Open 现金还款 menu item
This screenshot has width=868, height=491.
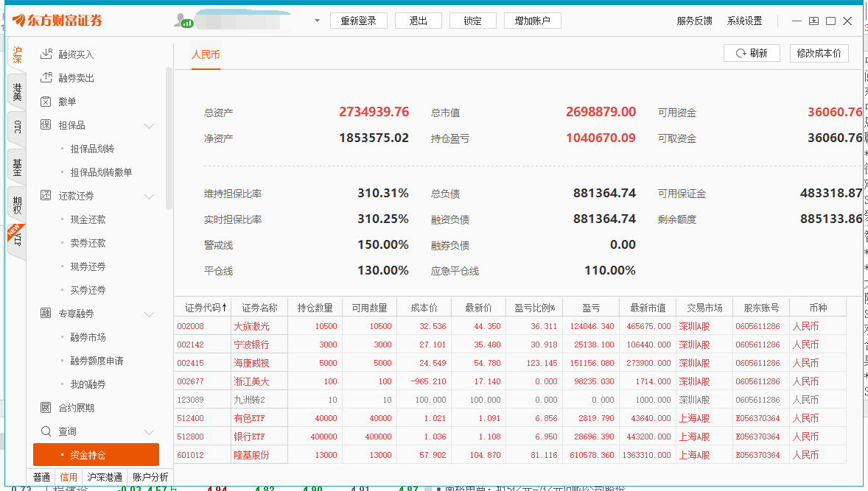point(88,219)
